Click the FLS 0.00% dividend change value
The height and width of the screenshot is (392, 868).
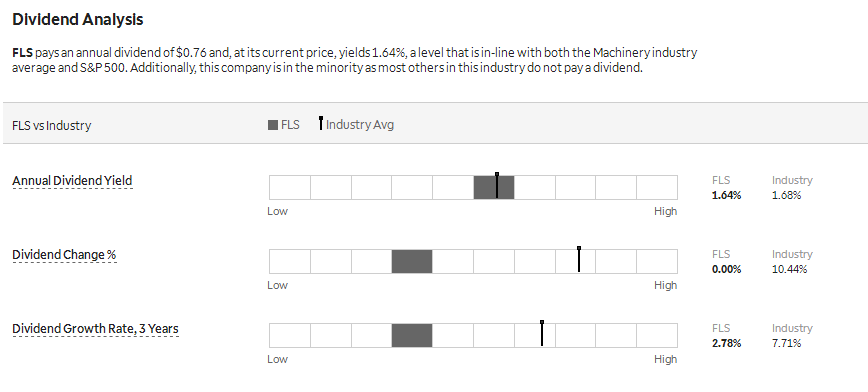726,270
